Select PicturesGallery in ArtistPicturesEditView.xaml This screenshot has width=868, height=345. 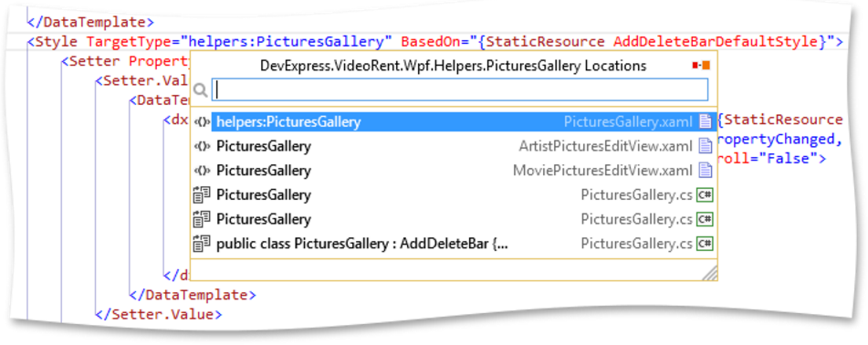[453, 146]
